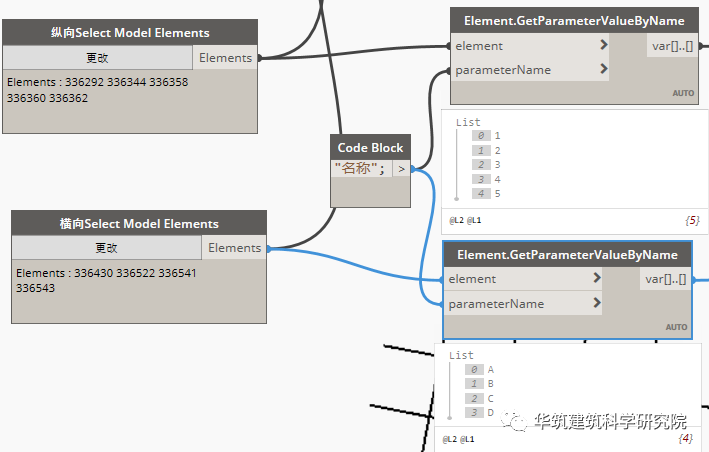Screen dimensions: 709x452
Task: Click AUTO lacing label on upper GetParameterValueByName node
Action: [683, 93]
